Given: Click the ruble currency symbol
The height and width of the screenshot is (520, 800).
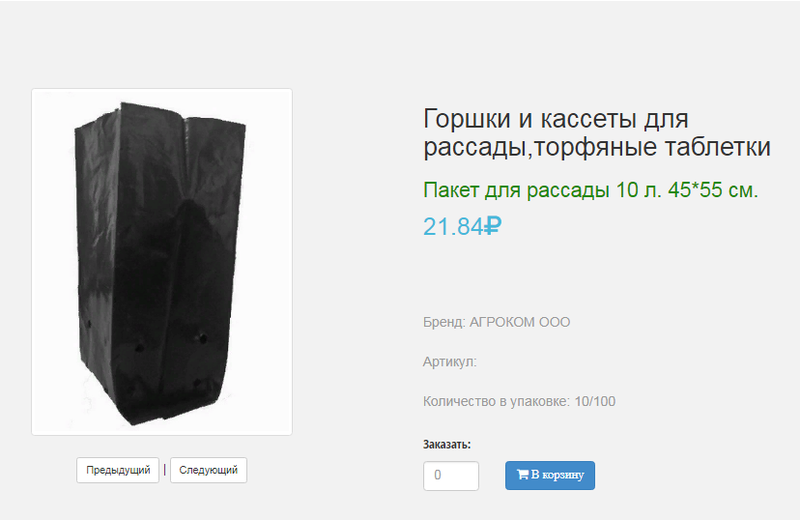Looking at the screenshot, I should tap(493, 226).
